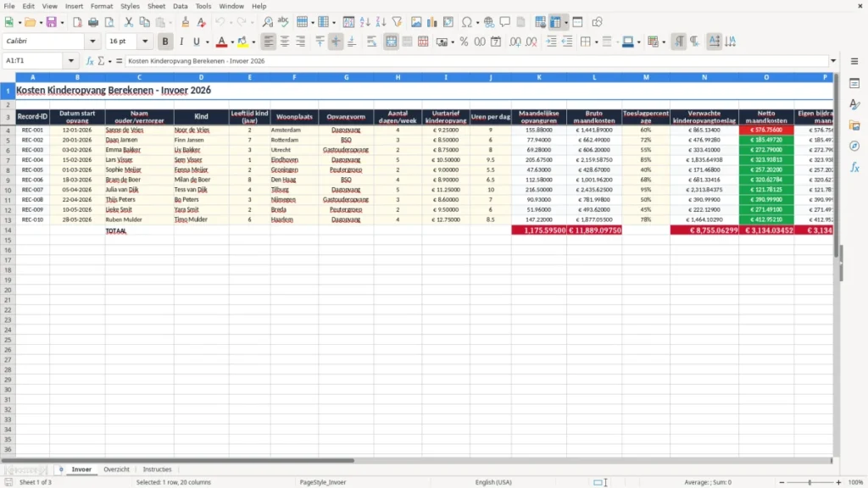This screenshot has height=488, width=868.
Task: Apply red font color swatch
Action: (x=221, y=42)
